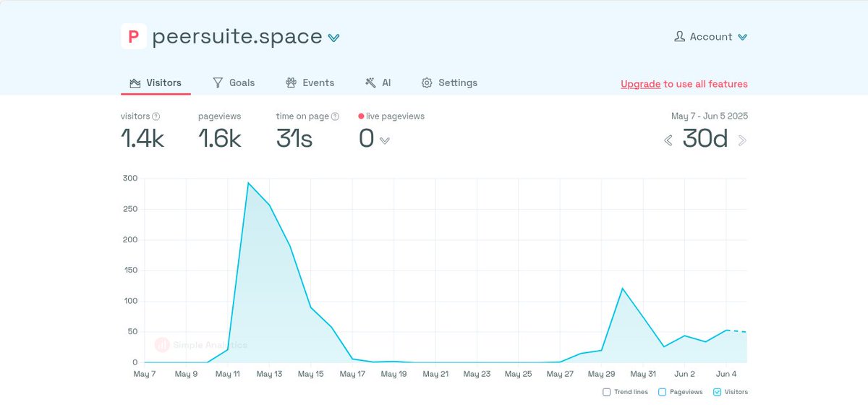This screenshot has width=868, height=405.
Task: Click the time on page help icon
Action: [x=335, y=116]
